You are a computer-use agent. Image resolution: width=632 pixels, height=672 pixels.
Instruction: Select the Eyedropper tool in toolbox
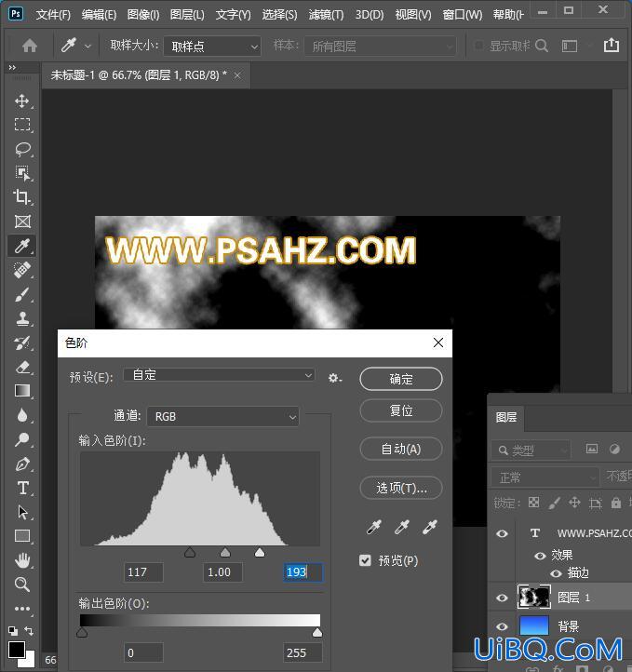click(x=21, y=246)
